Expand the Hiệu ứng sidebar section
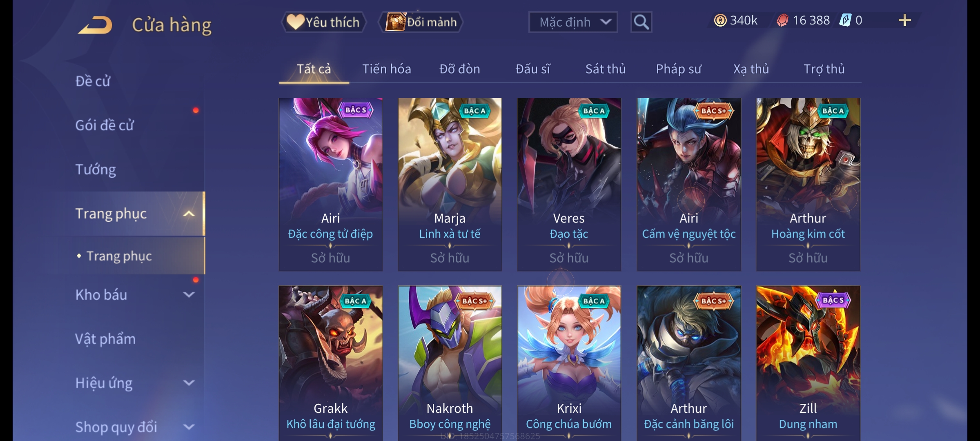 [x=189, y=383]
